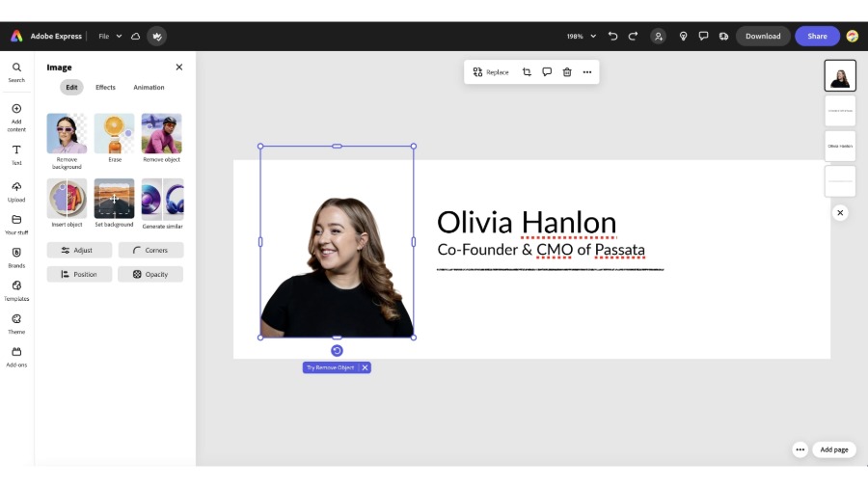The width and height of the screenshot is (868, 488).
Task: Go to Adobe Express home logo
Action: point(16,36)
